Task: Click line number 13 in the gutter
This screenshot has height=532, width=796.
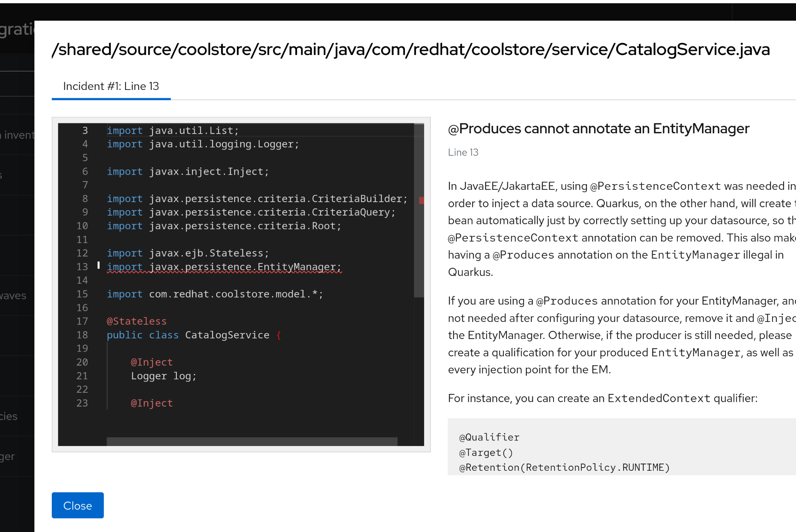Action: click(82, 267)
